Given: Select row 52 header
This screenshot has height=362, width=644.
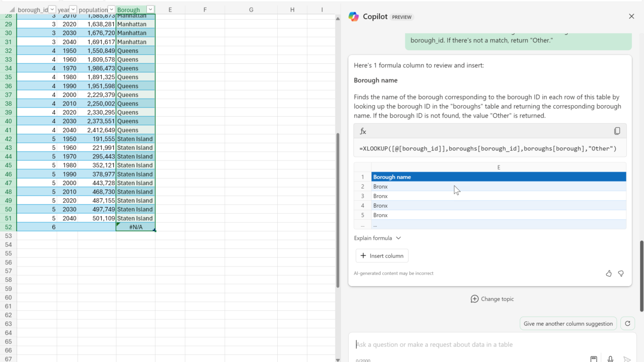Looking at the screenshot, I should coord(8,227).
